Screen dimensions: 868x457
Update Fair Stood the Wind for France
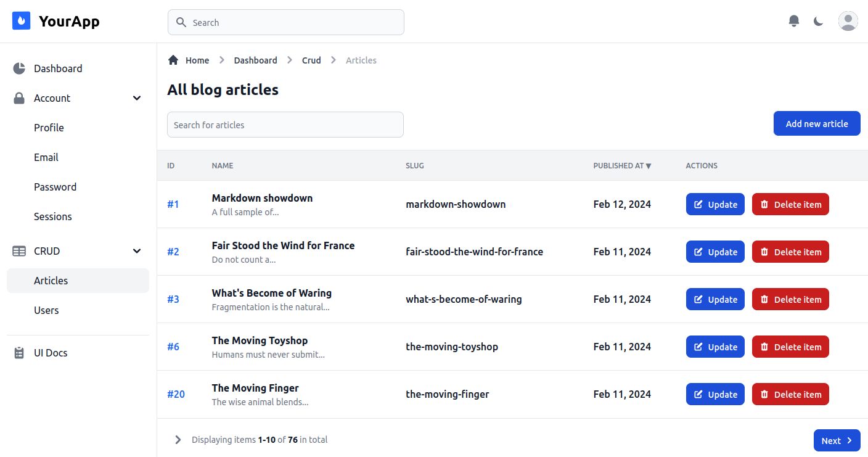[715, 252]
